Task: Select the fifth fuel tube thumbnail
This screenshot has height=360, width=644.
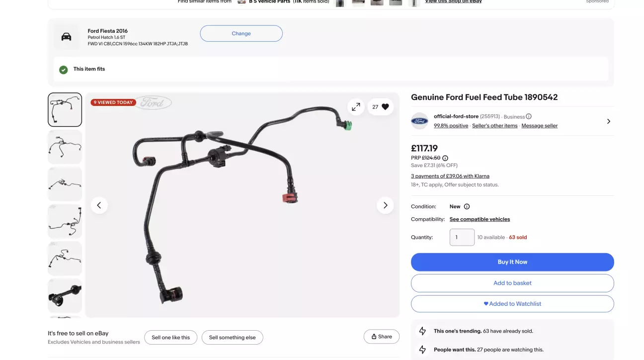Action: [65, 259]
